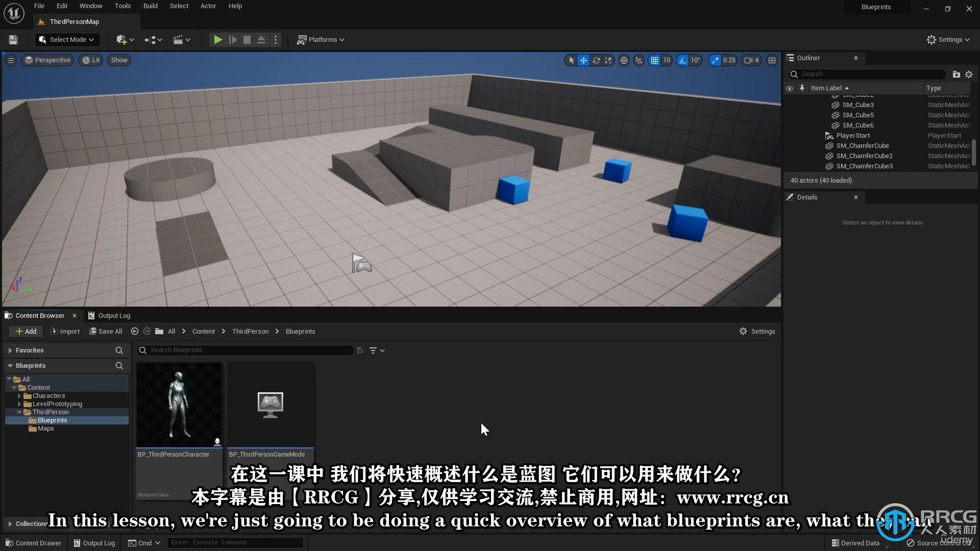980x551 pixels.
Task: Click the Search Blueprints input field
Action: 246,349
